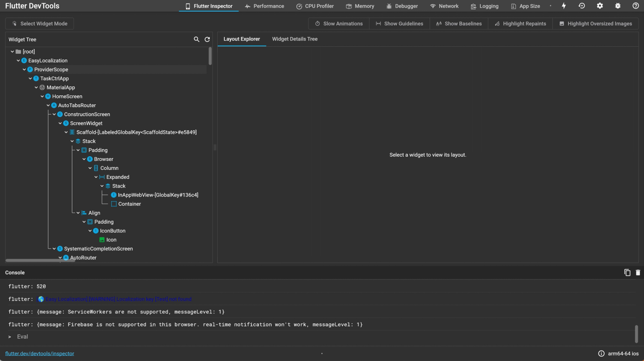The image size is (644, 361).
Task: Click the Eval input field
Action: (x=321, y=337)
